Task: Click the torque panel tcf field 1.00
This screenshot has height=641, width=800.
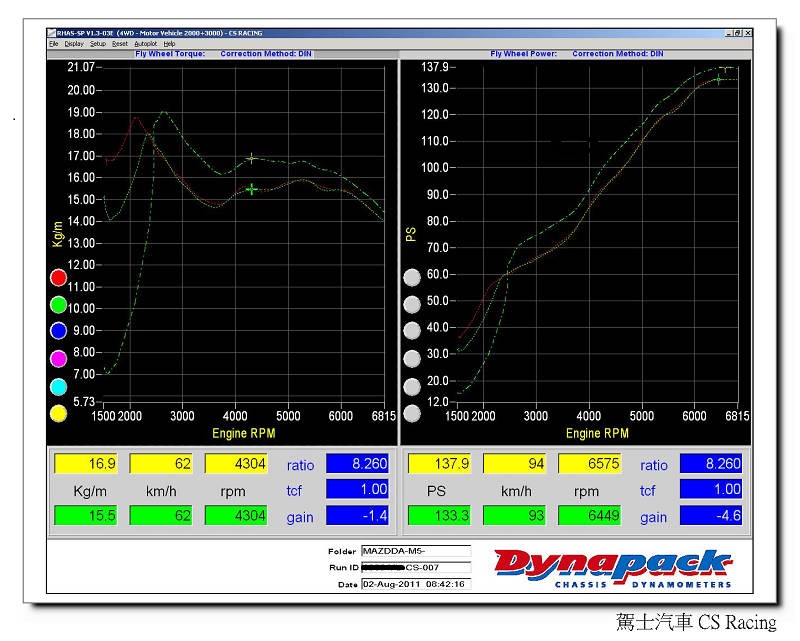Action: tap(358, 489)
